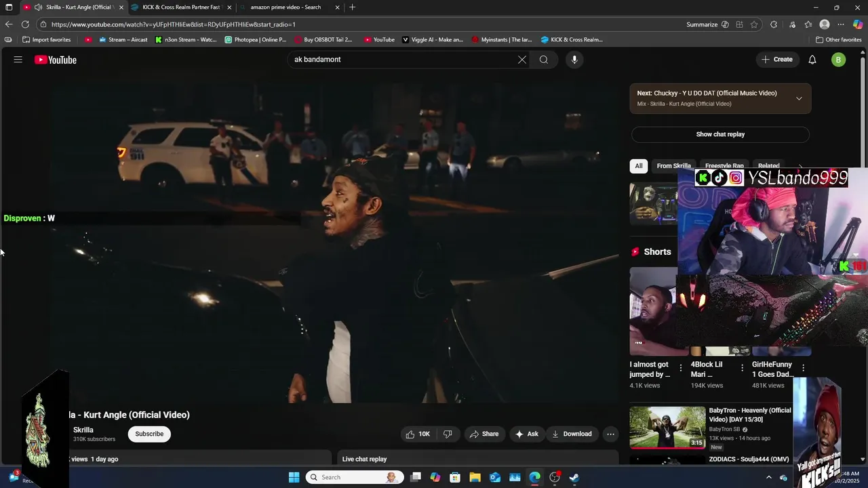Select the From Skrilla filter chip
This screenshot has height=488, width=868.
[673, 166]
